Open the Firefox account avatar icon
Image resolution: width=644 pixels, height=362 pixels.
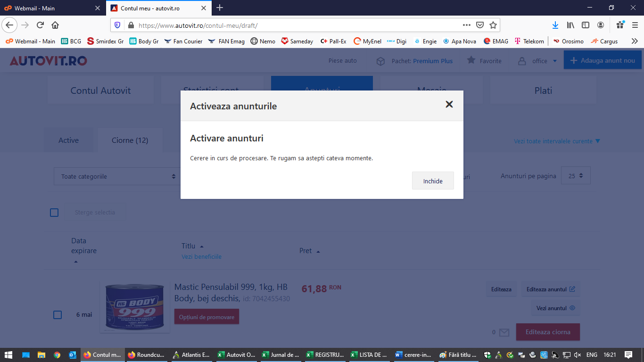coord(601,25)
